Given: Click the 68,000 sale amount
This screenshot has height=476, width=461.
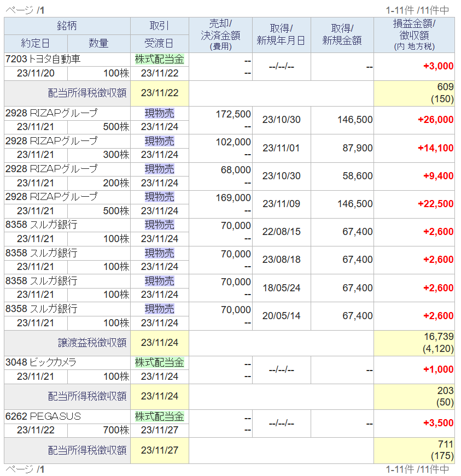Looking at the screenshot, I should [x=236, y=170].
